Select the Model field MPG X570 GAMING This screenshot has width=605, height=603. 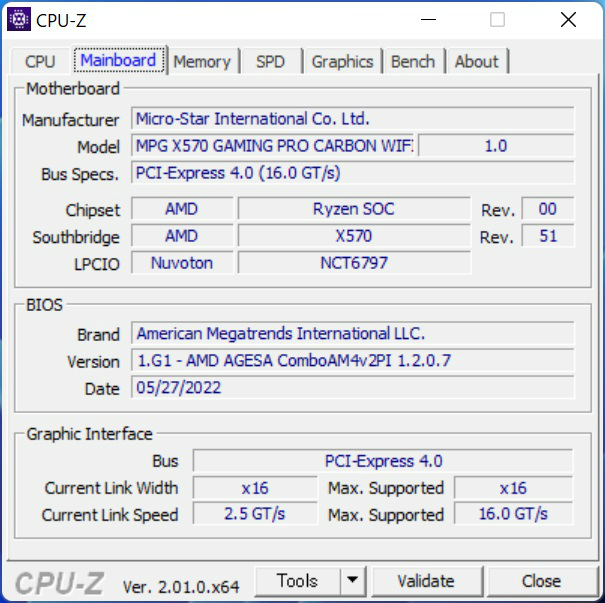(x=272, y=146)
